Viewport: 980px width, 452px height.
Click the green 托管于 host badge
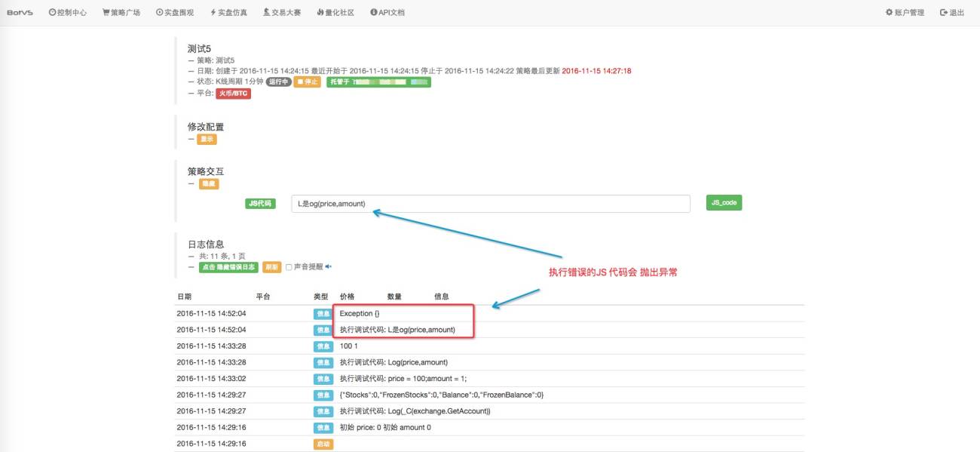coord(378,81)
